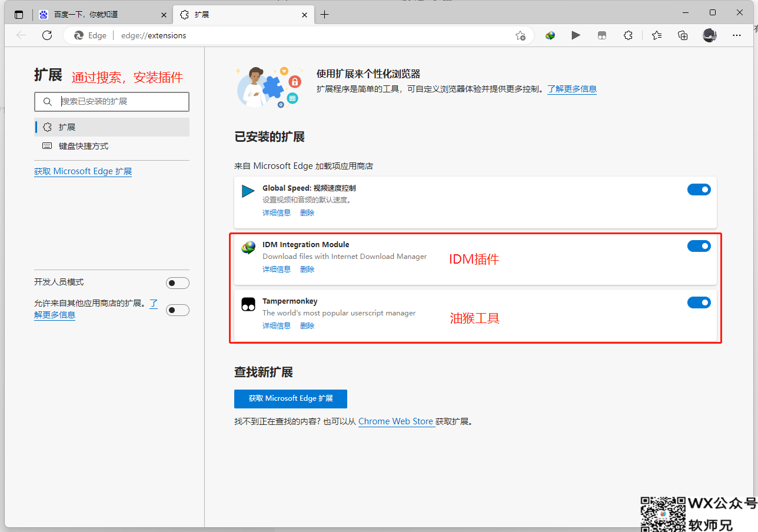Click 删除 for Global Speed
758x532 pixels.
tap(307, 213)
